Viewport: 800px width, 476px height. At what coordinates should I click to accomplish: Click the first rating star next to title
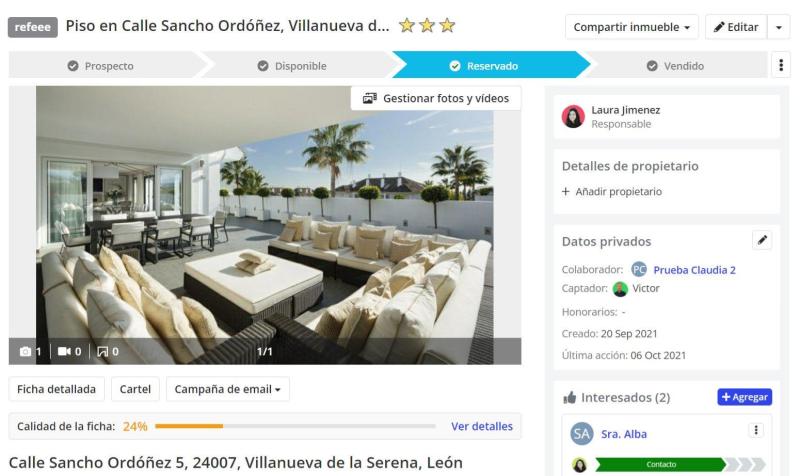(x=407, y=25)
